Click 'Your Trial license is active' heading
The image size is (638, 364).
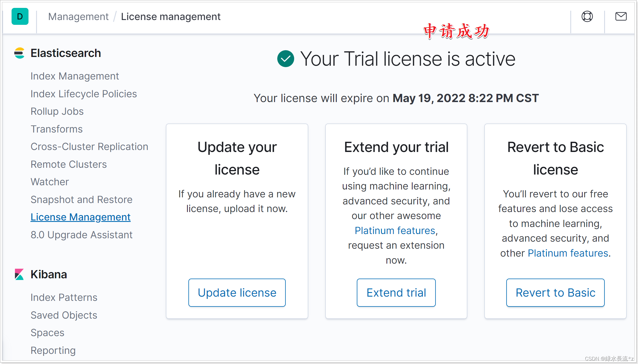pos(408,59)
